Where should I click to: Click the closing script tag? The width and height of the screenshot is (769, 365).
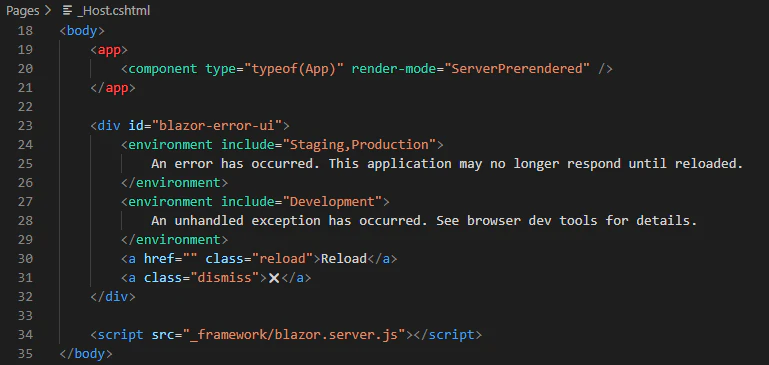[448, 335]
